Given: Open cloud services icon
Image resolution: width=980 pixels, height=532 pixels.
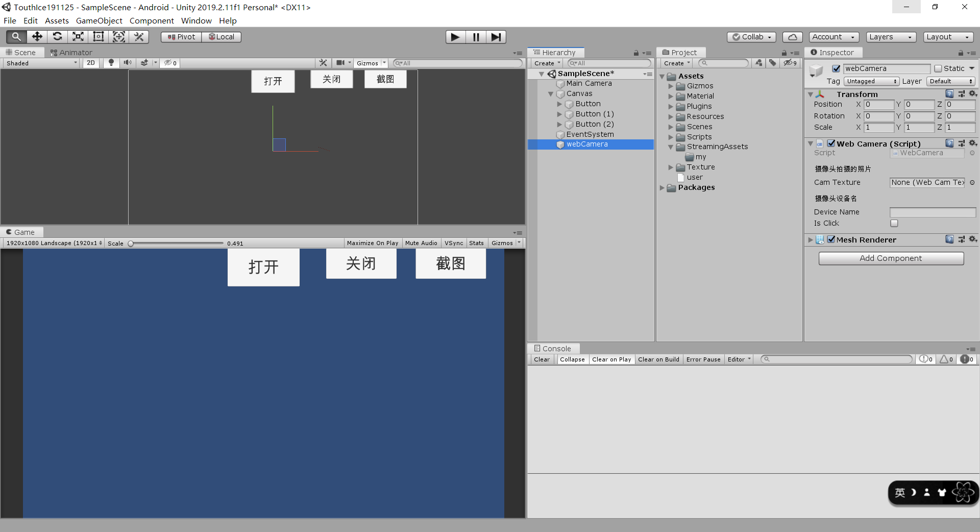Looking at the screenshot, I should 792,37.
